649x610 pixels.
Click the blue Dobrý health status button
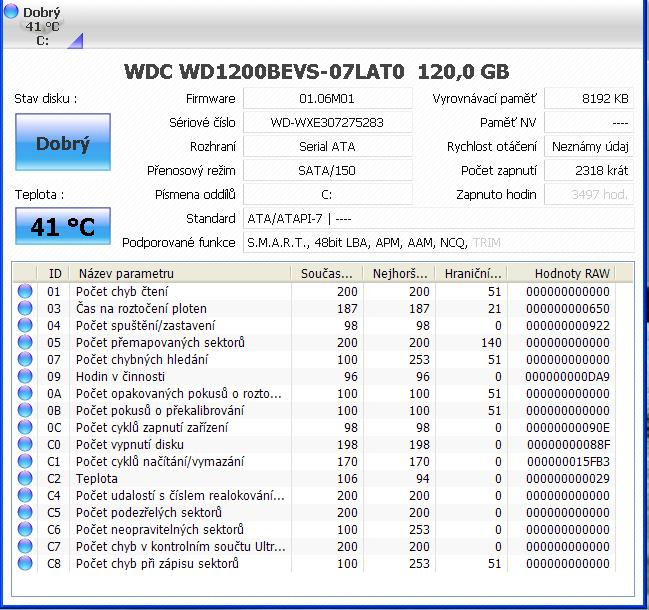(x=63, y=142)
